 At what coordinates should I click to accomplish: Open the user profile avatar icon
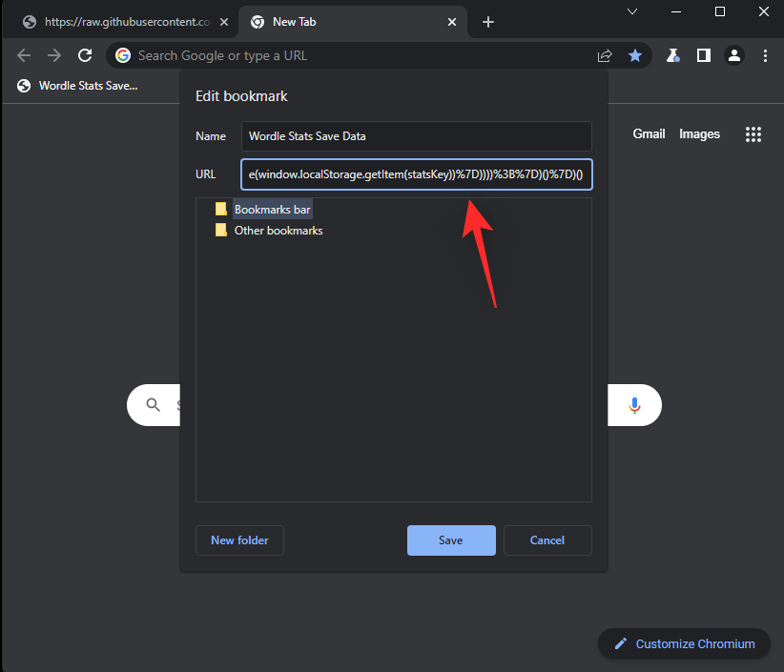pos(734,55)
